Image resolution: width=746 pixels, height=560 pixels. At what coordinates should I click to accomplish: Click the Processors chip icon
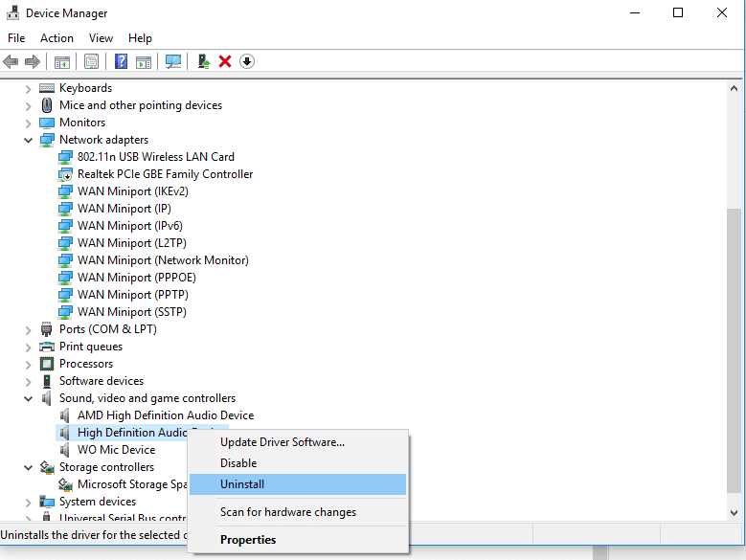47,364
